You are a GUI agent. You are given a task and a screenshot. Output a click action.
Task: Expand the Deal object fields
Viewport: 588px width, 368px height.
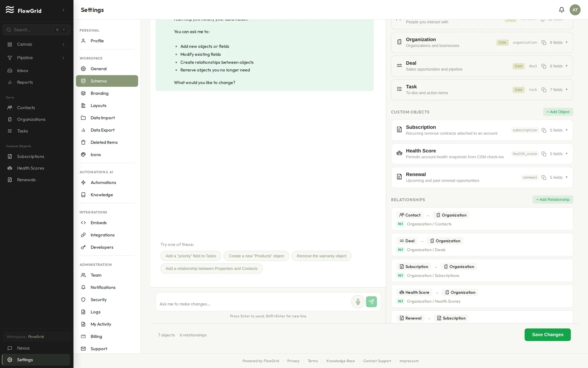[x=567, y=66]
